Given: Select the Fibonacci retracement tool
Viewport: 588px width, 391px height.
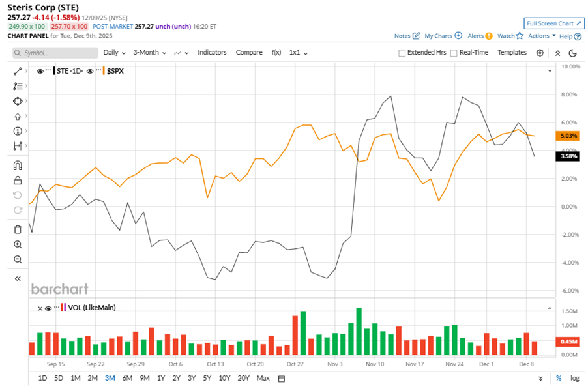Looking at the screenshot, I should (18, 86).
